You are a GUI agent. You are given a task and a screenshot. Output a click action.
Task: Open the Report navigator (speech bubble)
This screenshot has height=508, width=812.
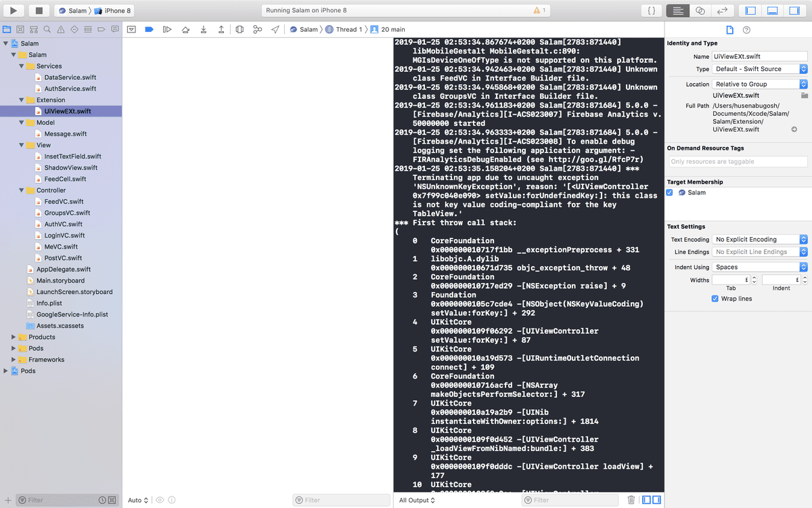pos(115,29)
